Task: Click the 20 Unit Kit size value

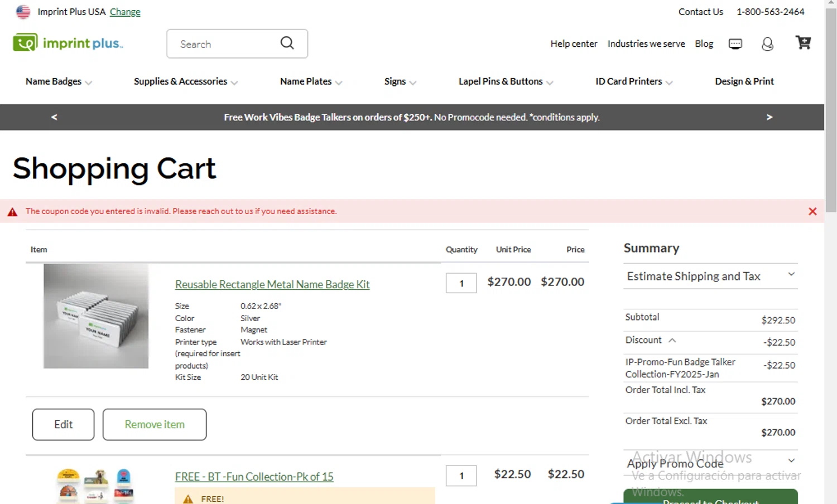Action: (259, 377)
